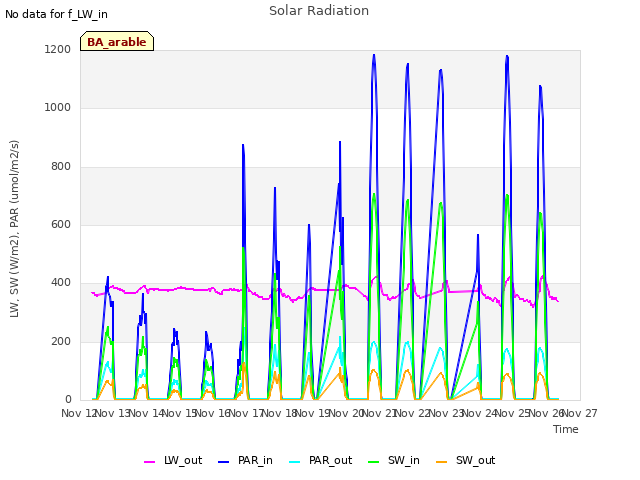The height and width of the screenshot is (480, 640).
Task: Click the y-axis title LW, SW, PAR
Action: pos(14,229)
